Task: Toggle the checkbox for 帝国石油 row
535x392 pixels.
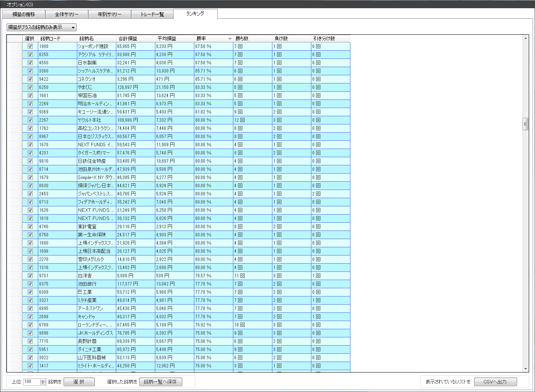Action: pos(30,96)
